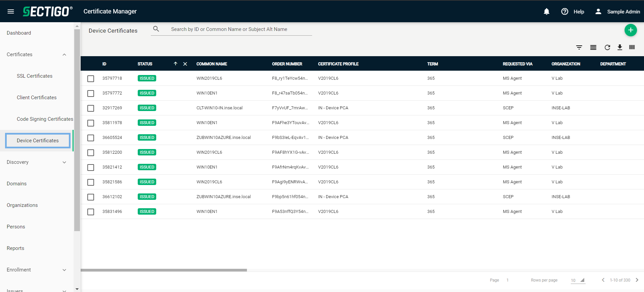
Task: Click the search magnifier icon
Action: pyautogui.click(x=156, y=29)
